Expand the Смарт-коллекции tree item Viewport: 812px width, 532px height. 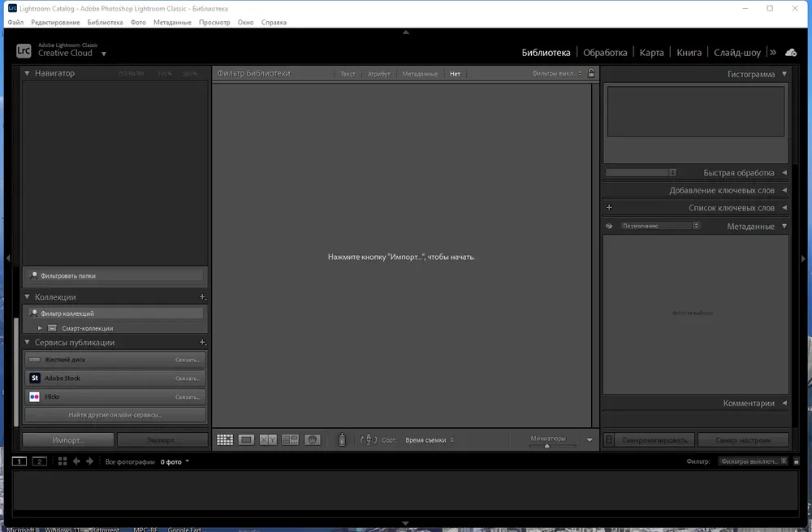click(x=40, y=328)
